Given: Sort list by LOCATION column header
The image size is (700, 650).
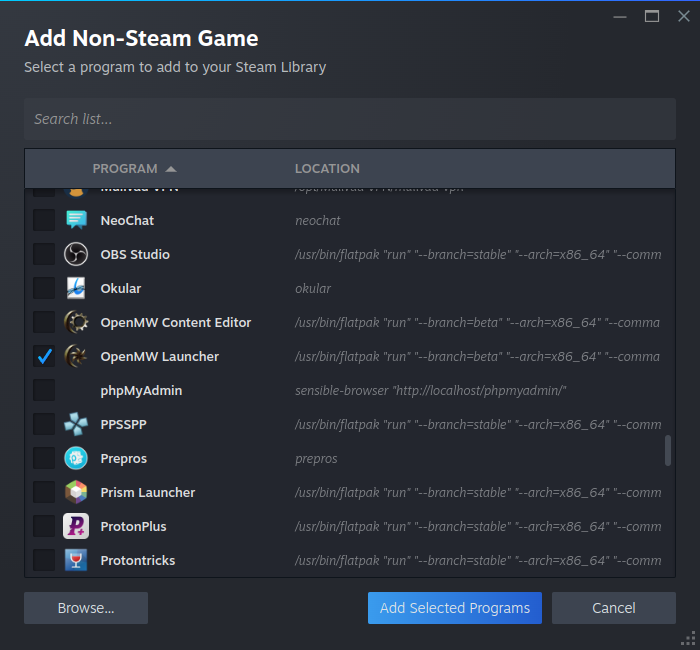Looking at the screenshot, I should (x=327, y=169).
